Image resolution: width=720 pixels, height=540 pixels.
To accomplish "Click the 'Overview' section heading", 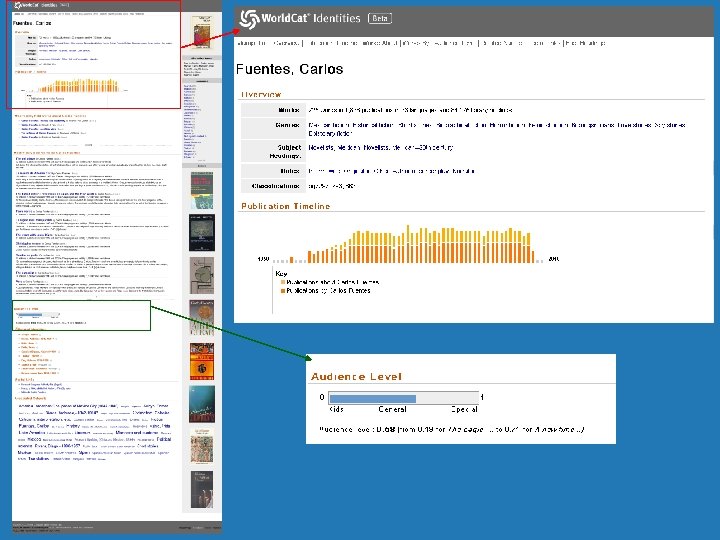I will pyautogui.click(x=261, y=95).
